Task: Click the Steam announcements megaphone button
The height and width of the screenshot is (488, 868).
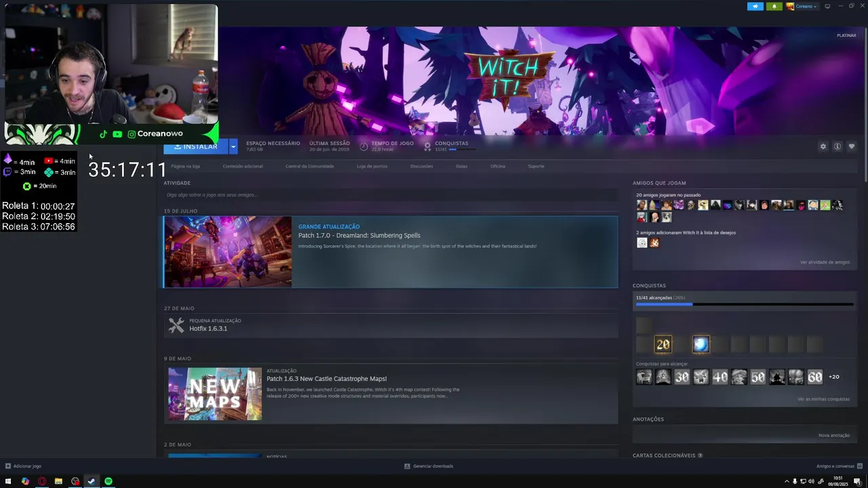Action: tap(755, 6)
